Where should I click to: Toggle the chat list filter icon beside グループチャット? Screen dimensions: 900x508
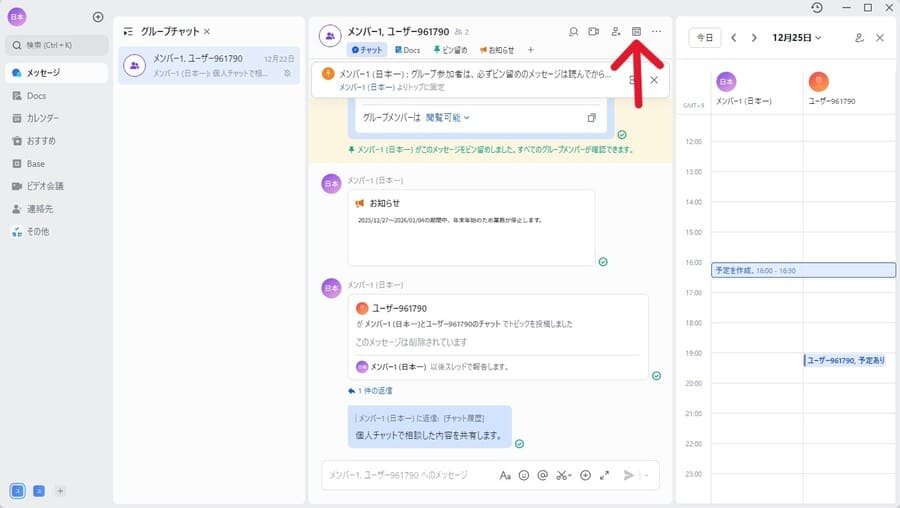click(x=128, y=32)
